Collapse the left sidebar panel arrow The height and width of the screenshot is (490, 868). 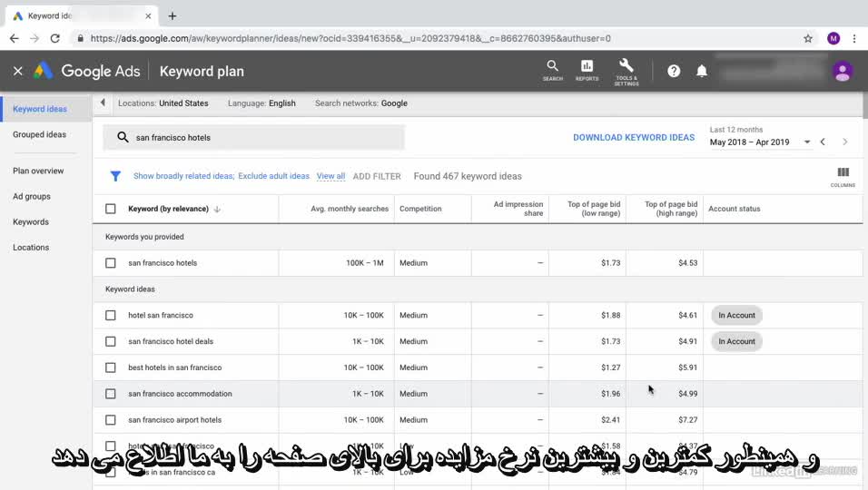coord(103,103)
